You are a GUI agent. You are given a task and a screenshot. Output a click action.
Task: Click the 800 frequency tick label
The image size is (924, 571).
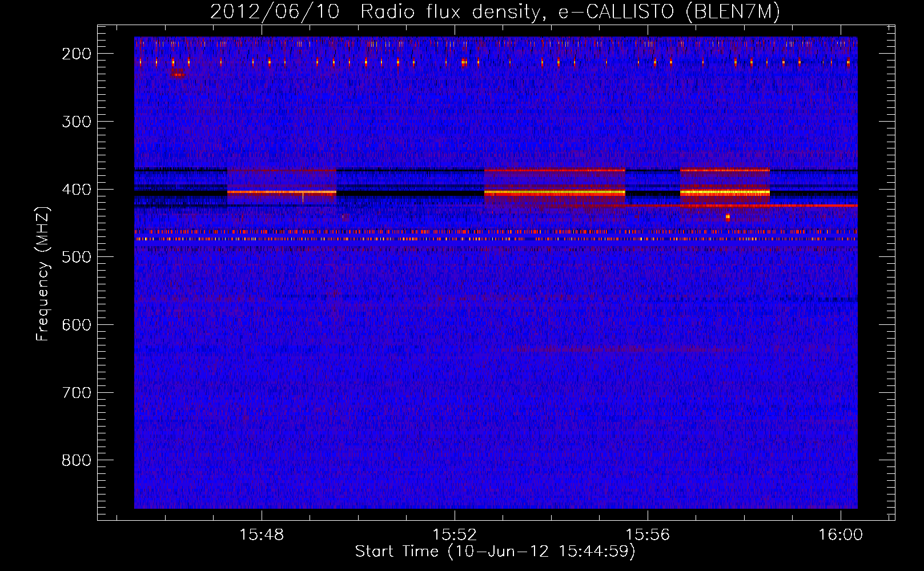coord(77,460)
